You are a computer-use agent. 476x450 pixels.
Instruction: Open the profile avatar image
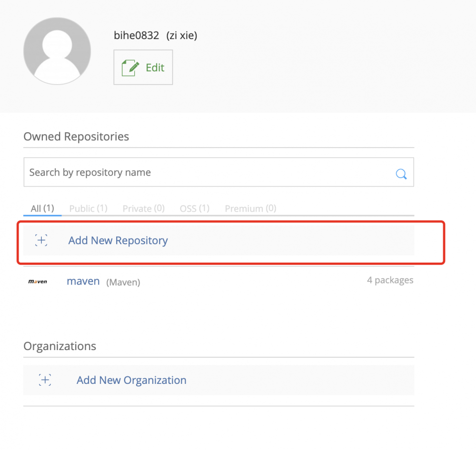(x=57, y=51)
